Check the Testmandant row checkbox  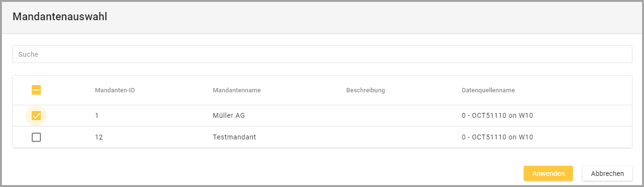pos(36,137)
